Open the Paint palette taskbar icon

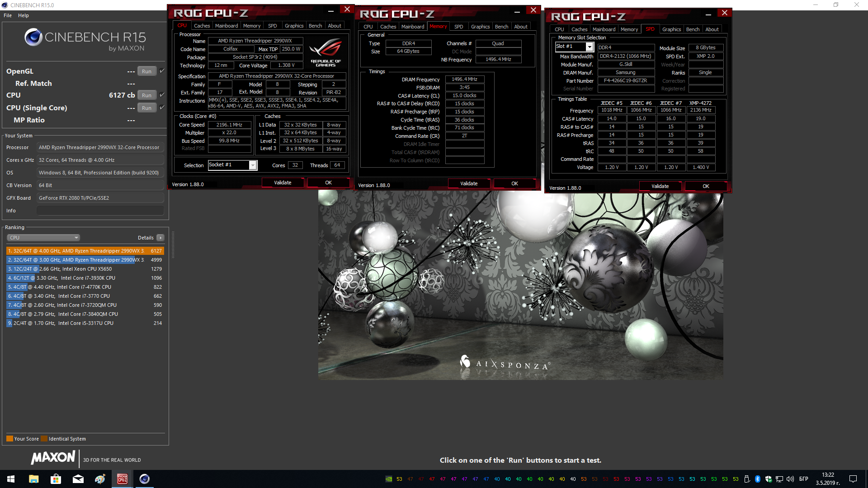[x=100, y=479]
